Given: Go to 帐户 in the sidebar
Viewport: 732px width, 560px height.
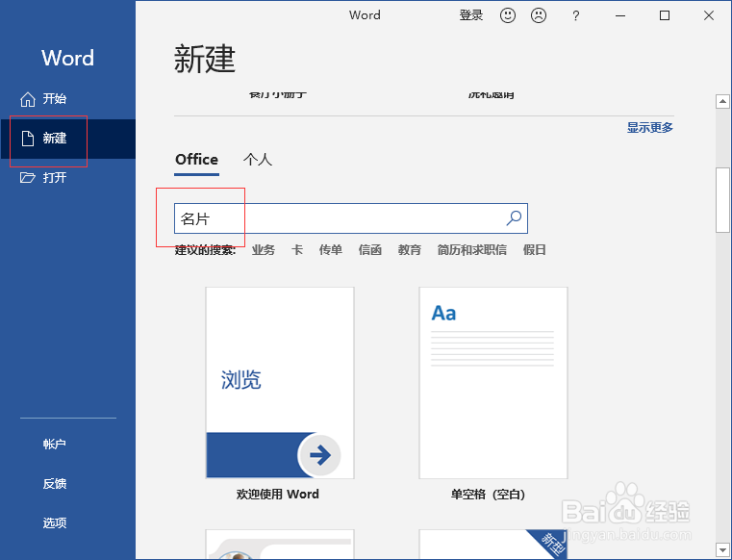Looking at the screenshot, I should click(x=55, y=445).
